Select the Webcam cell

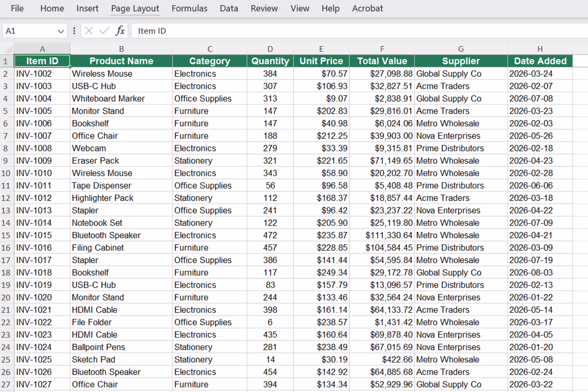pyautogui.click(x=122, y=148)
